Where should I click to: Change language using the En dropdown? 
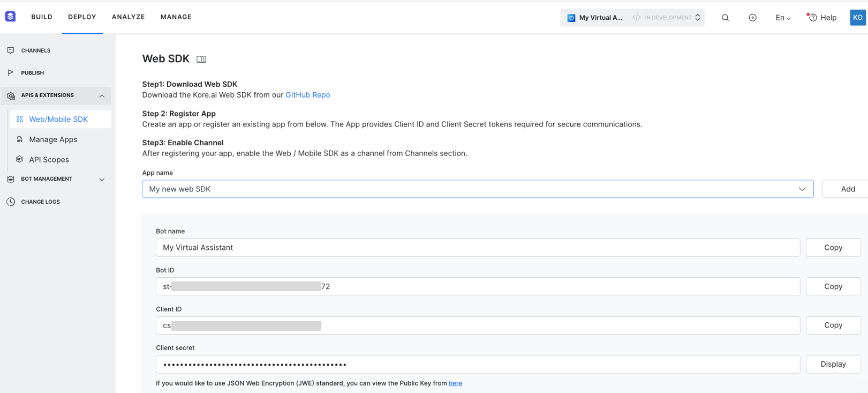[783, 18]
